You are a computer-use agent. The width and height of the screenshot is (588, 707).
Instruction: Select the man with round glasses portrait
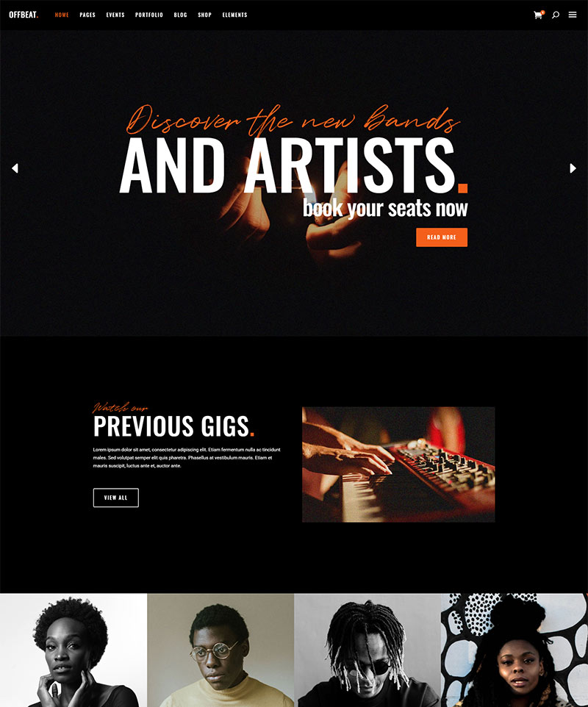click(x=220, y=650)
